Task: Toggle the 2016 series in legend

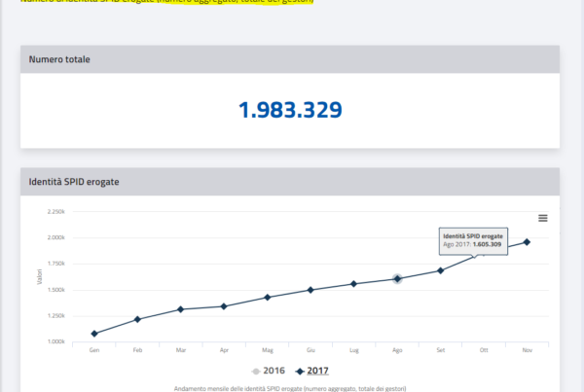Action: tap(270, 371)
